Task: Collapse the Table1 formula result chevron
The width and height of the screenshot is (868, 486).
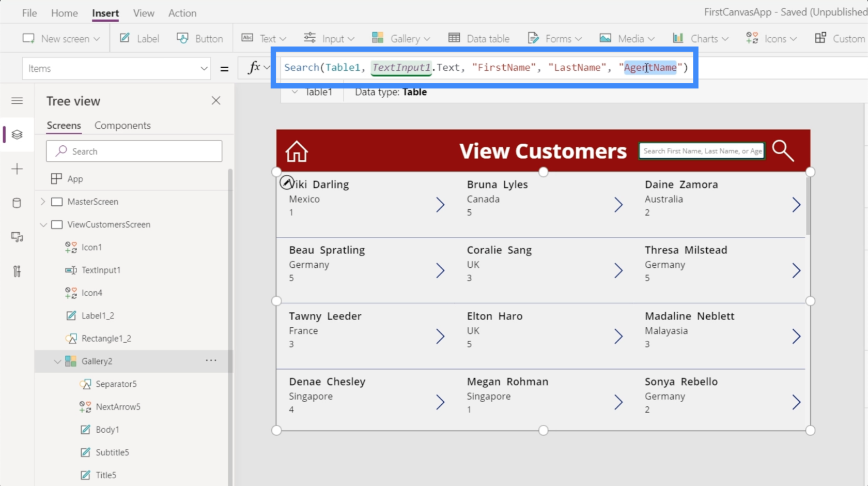Action: (x=295, y=92)
